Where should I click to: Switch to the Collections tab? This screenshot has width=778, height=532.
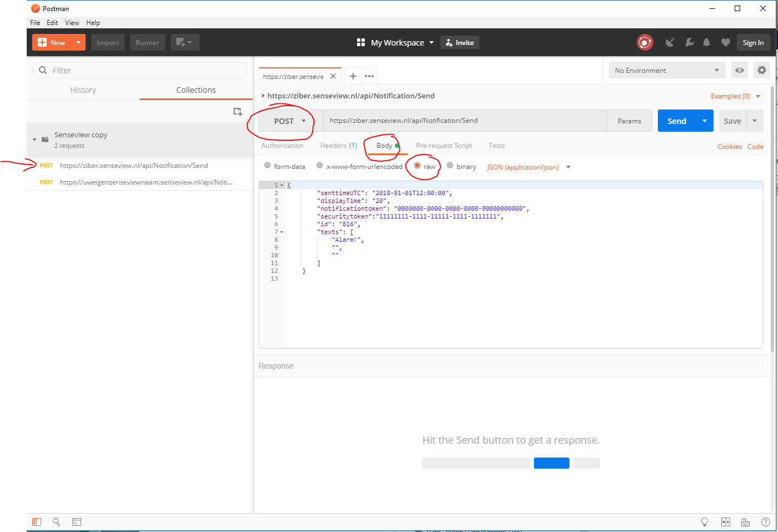click(196, 90)
